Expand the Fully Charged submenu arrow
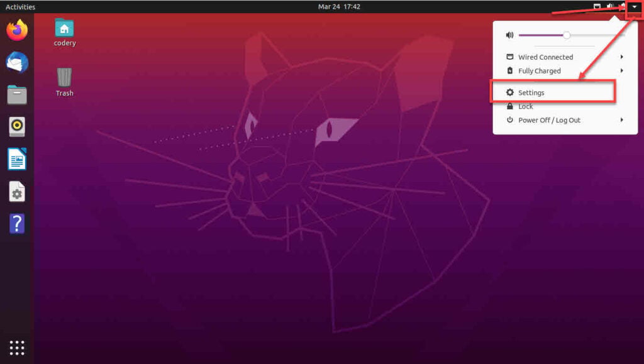This screenshot has width=644, height=364. (622, 70)
